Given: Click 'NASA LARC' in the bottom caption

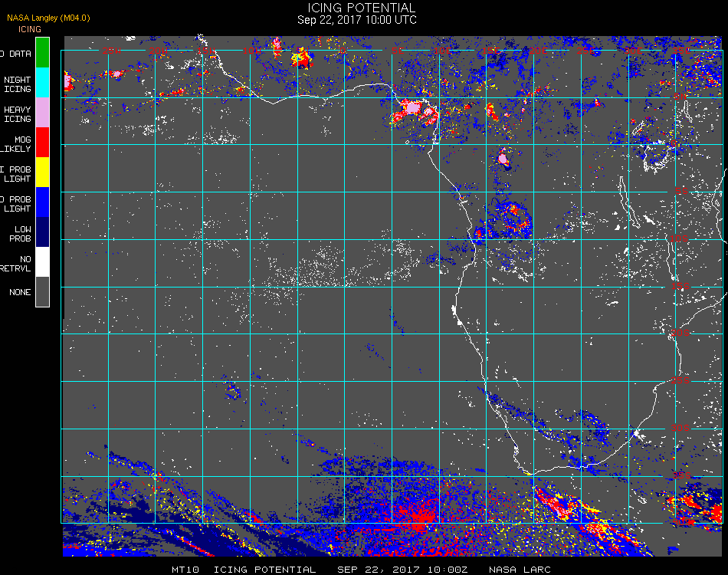Looking at the screenshot, I should 520,570.
